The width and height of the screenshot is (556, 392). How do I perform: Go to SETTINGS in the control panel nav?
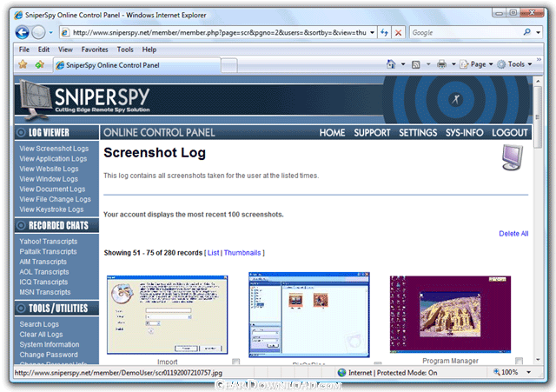[418, 133]
